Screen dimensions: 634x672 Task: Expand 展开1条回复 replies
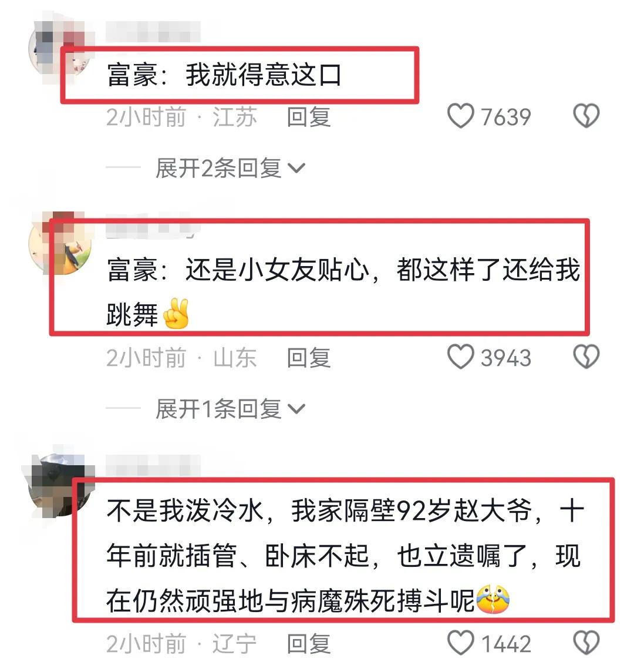231,409
